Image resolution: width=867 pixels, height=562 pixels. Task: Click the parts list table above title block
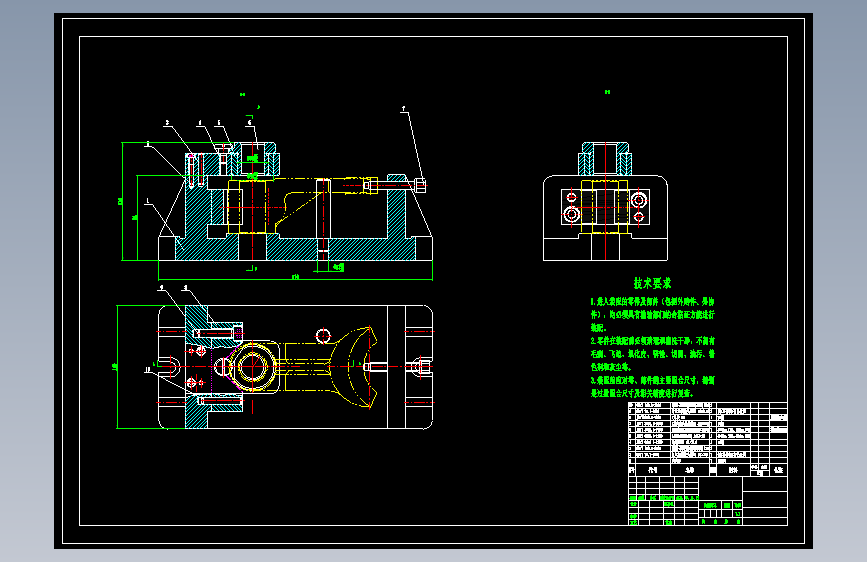(x=708, y=439)
